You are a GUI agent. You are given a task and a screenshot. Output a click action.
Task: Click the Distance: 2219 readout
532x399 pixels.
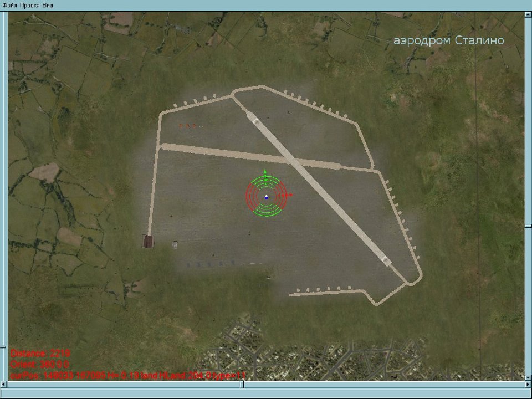40,354
